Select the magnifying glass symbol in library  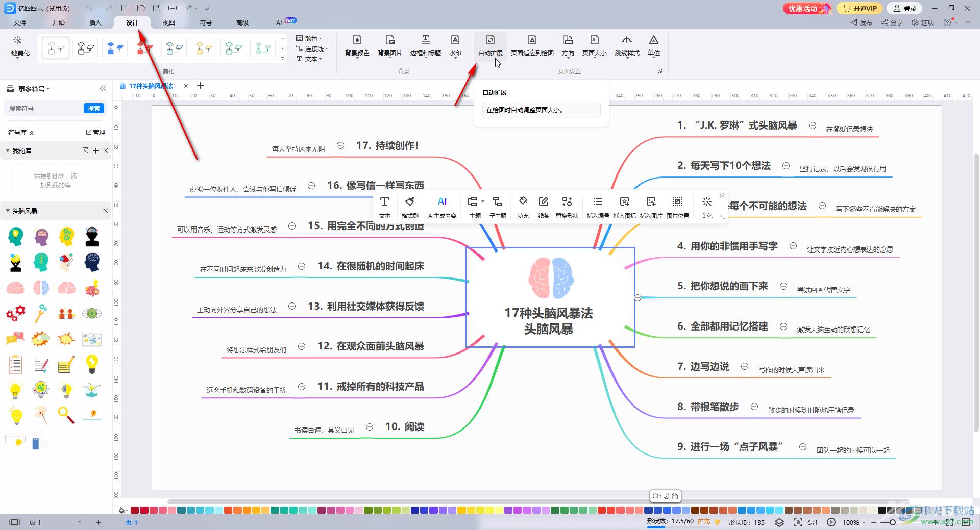(66, 415)
